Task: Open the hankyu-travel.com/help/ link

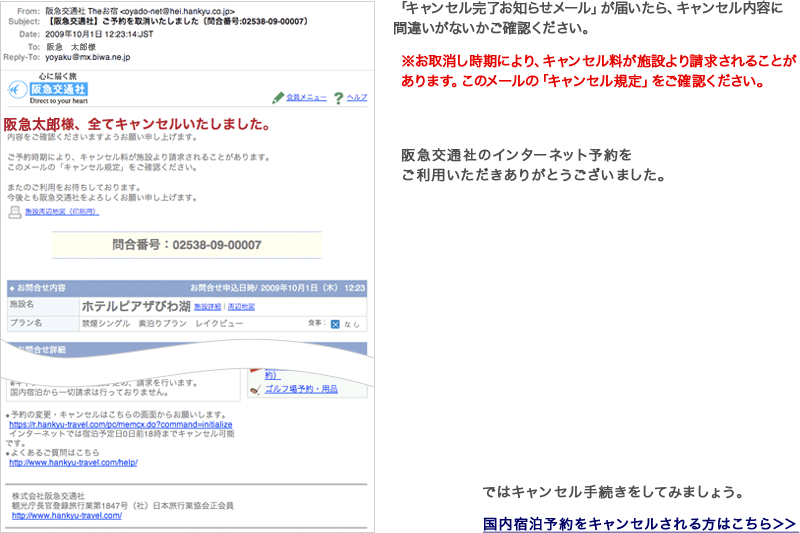Action: (x=73, y=463)
